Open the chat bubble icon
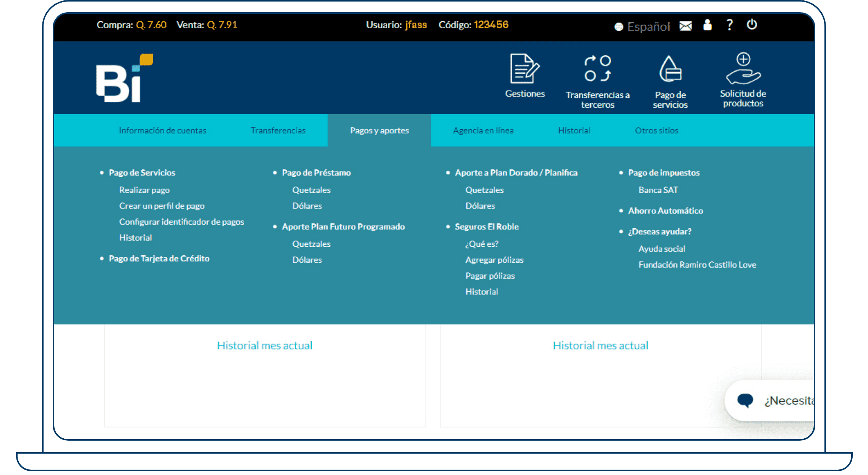 (745, 401)
